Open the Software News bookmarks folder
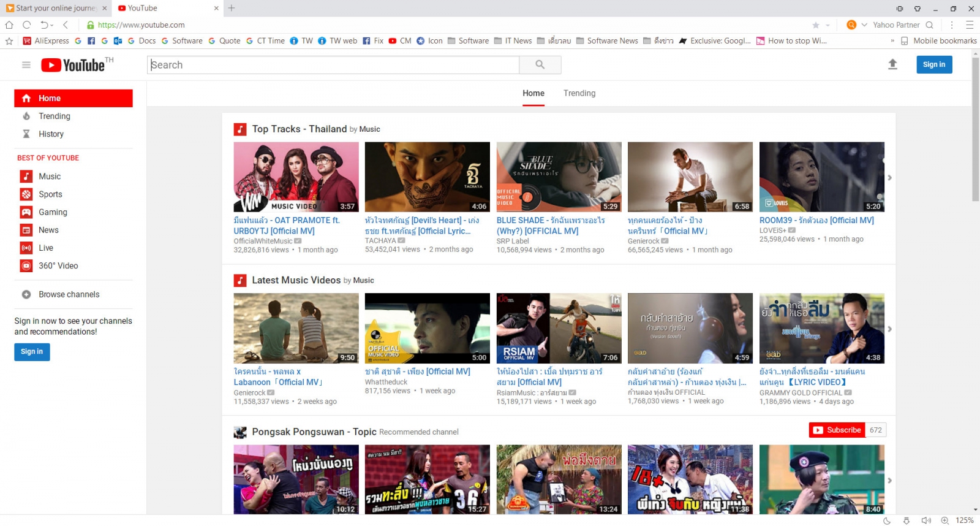 607,41
